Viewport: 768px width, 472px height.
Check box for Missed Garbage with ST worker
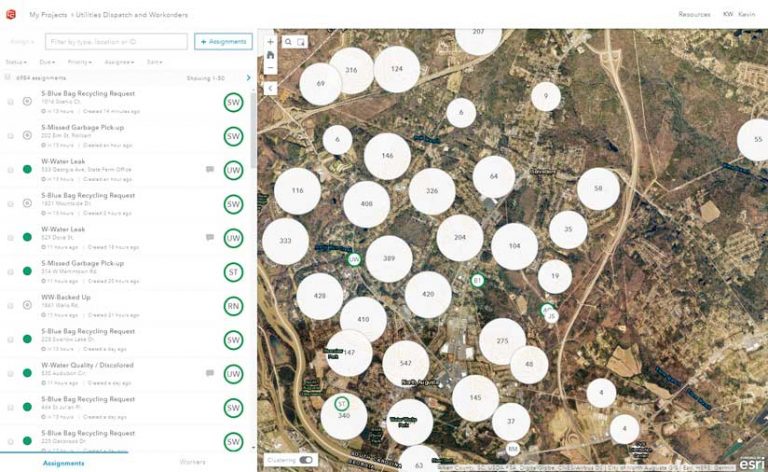point(10,272)
